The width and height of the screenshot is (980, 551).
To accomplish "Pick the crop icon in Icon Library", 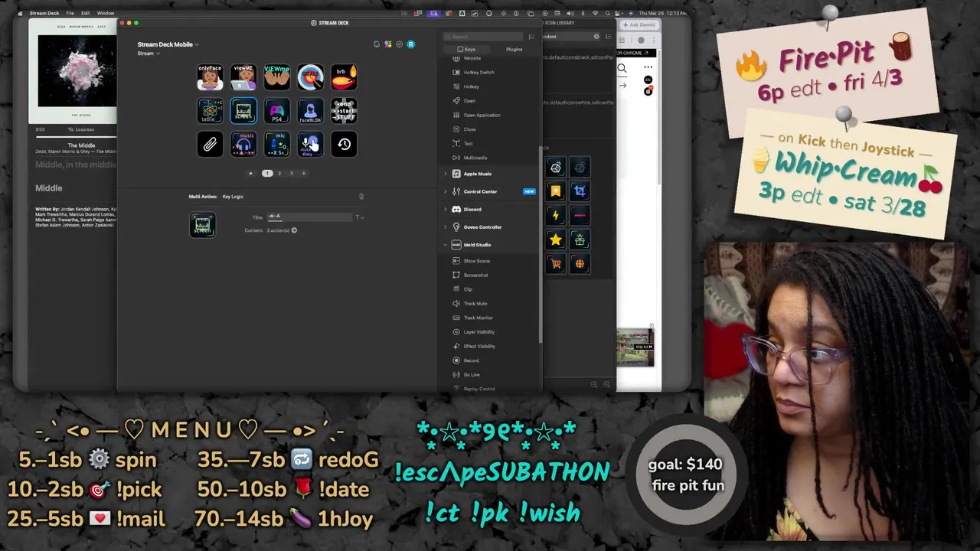I will 580,191.
